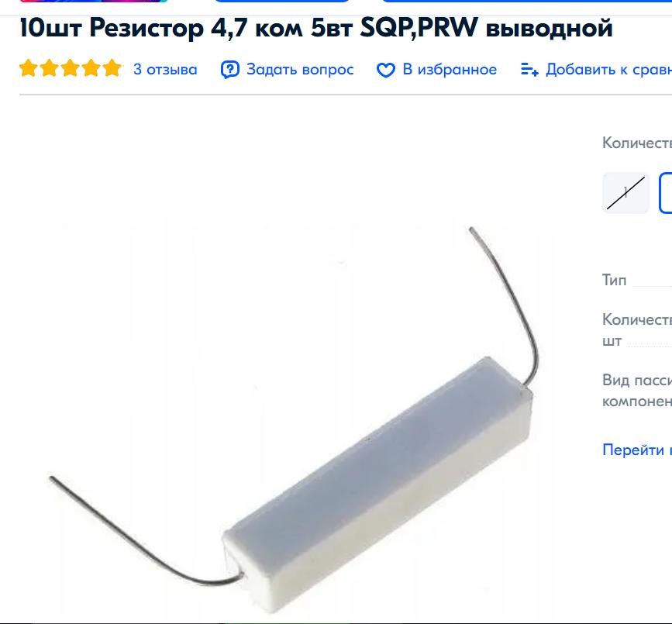The height and width of the screenshot is (624, 672).
Task: Select the third rating star
Action: [71, 68]
